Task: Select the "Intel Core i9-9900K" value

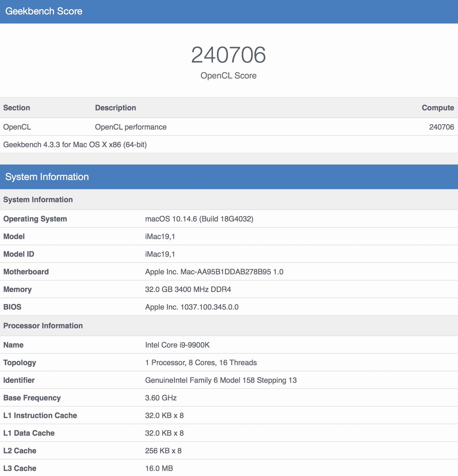Action: (x=177, y=345)
